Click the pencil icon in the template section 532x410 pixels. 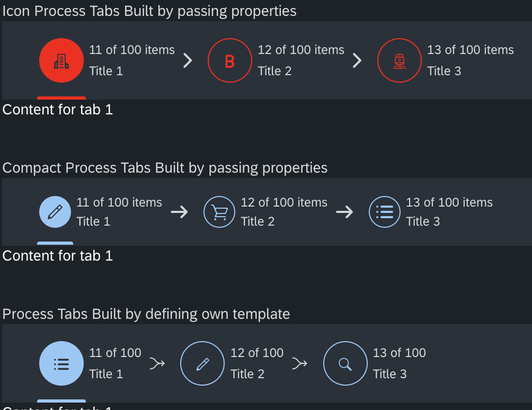pyautogui.click(x=202, y=363)
